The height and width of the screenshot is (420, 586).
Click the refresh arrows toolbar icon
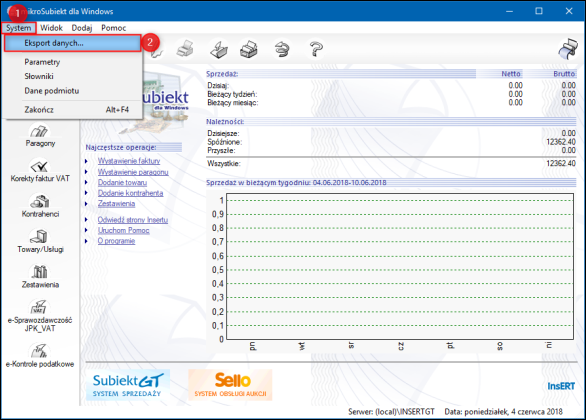coord(282,49)
